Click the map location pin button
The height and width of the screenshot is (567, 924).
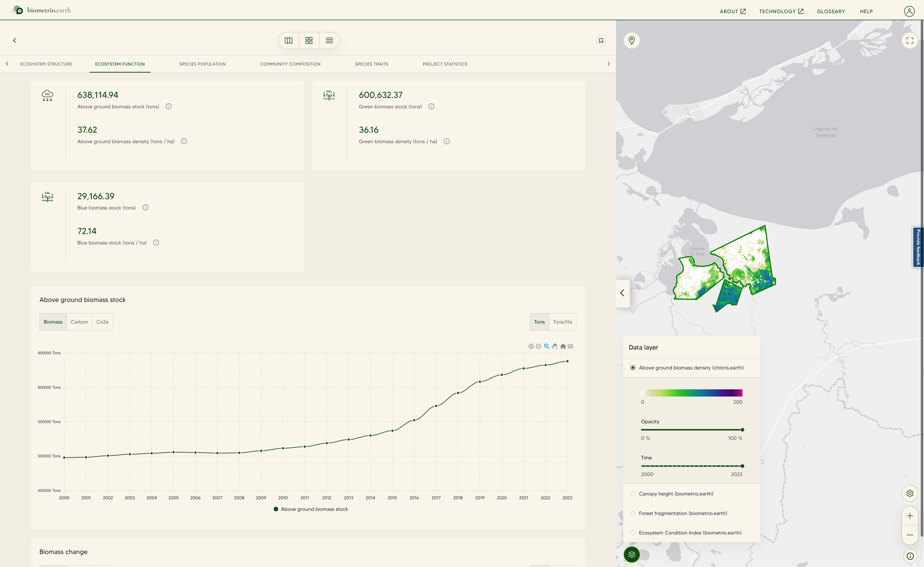click(631, 40)
